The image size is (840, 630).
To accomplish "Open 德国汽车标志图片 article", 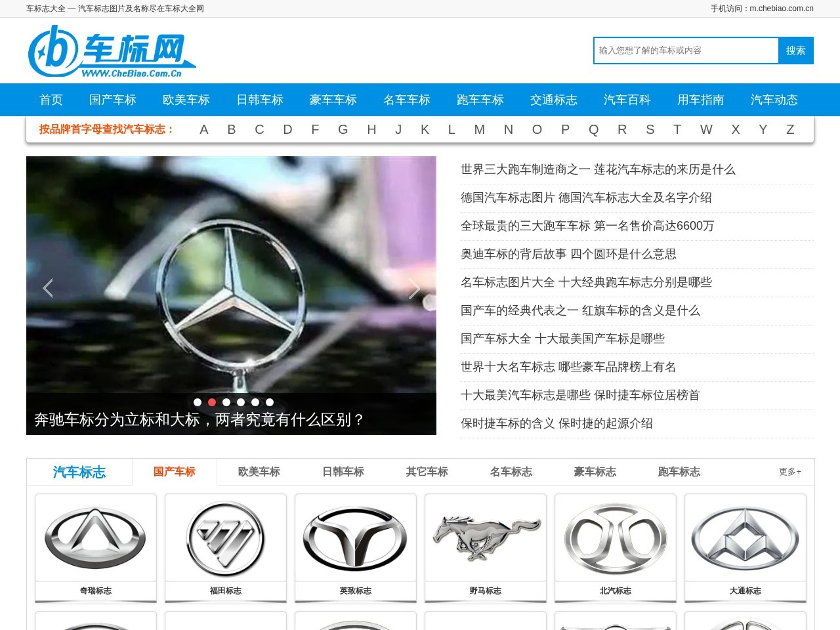I will point(586,198).
